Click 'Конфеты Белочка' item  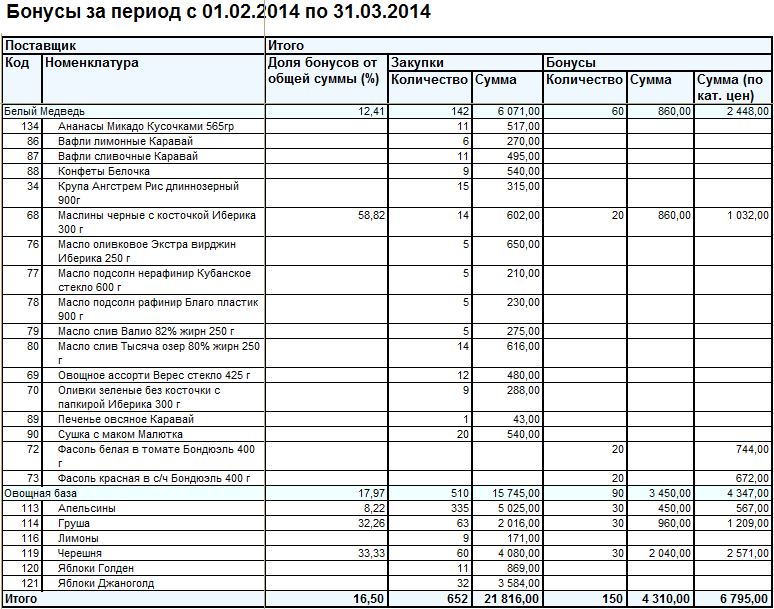tap(104, 171)
